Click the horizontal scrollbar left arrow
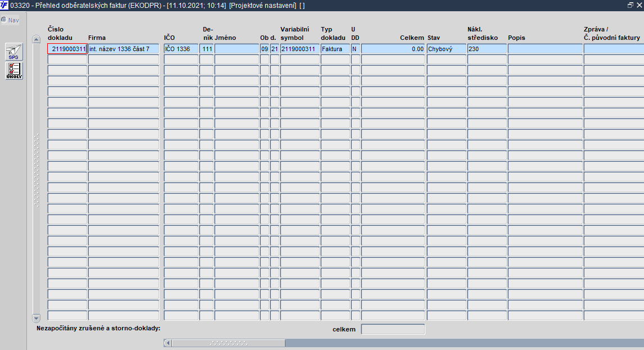 (167, 343)
